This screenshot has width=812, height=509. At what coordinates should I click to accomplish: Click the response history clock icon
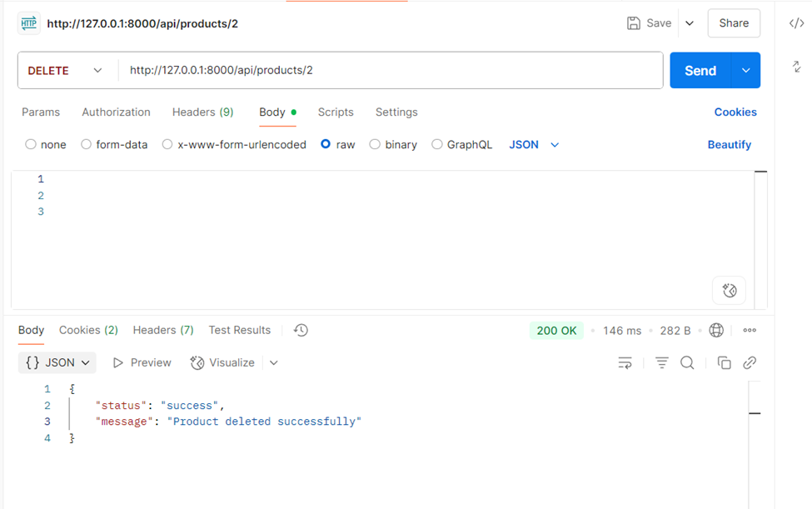click(301, 330)
